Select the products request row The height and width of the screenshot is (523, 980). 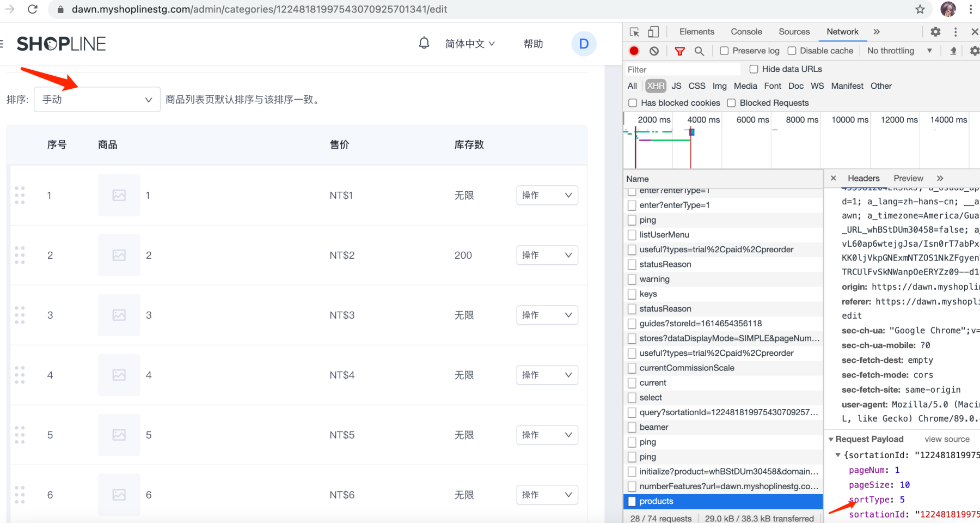click(x=723, y=501)
